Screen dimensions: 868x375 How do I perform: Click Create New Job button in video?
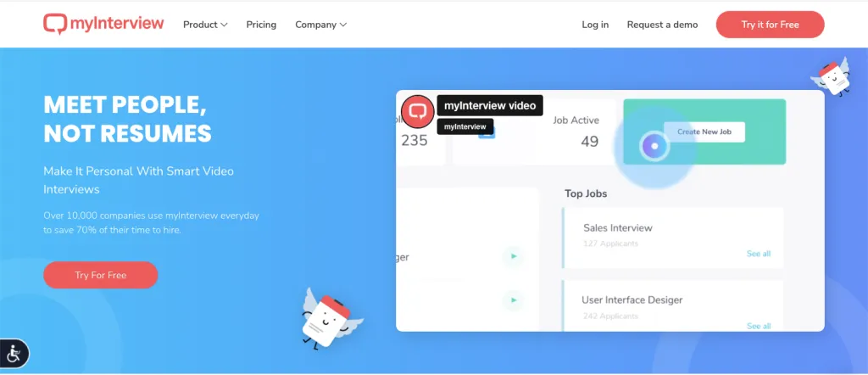704,132
